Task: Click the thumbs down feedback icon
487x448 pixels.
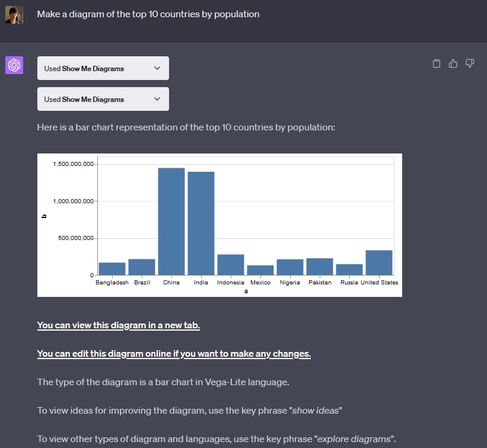Action: [x=470, y=63]
